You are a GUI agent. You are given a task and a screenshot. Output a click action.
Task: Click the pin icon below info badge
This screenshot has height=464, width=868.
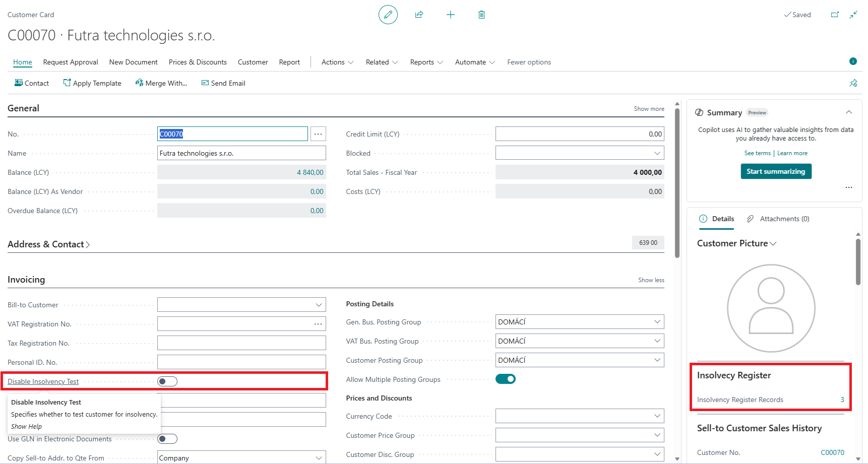coord(853,83)
